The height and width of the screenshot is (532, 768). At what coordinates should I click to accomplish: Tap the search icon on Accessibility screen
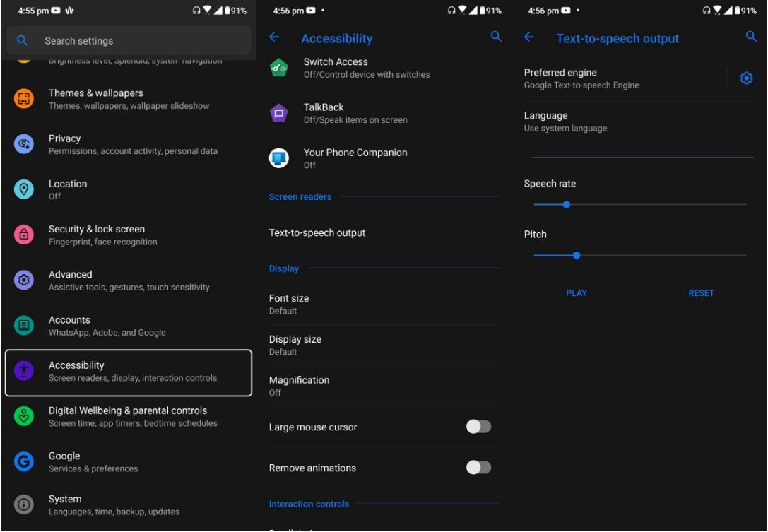(x=496, y=37)
